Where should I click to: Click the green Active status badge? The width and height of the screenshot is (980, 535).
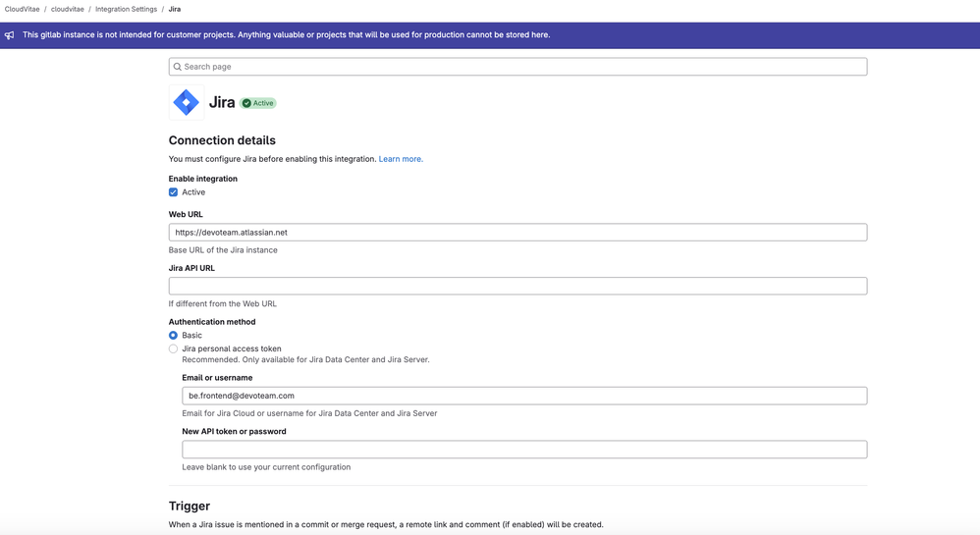tap(258, 103)
